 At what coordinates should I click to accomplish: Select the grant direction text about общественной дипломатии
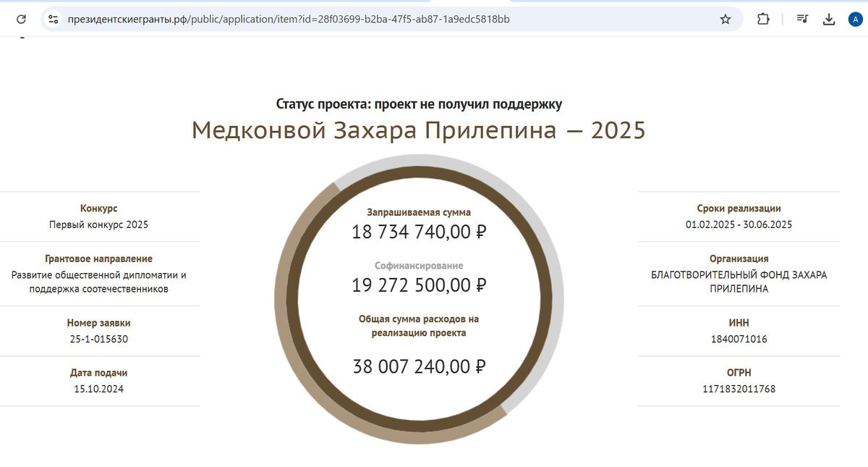[x=98, y=282]
